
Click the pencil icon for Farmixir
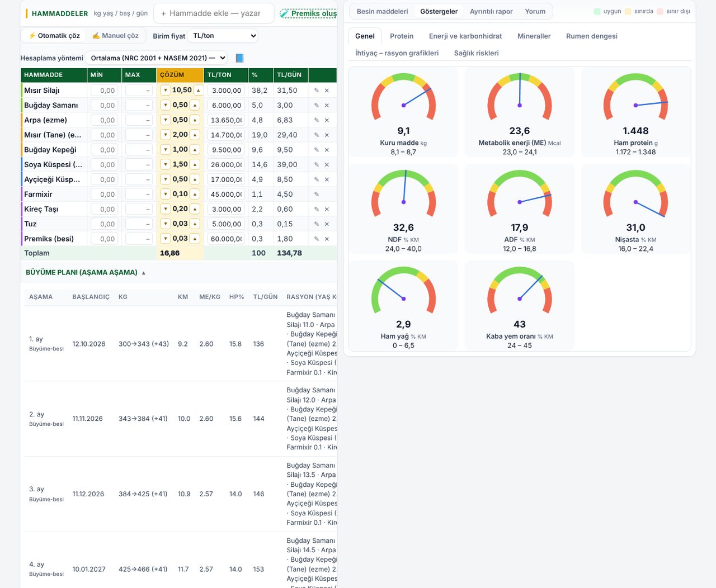[x=317, y=195]
